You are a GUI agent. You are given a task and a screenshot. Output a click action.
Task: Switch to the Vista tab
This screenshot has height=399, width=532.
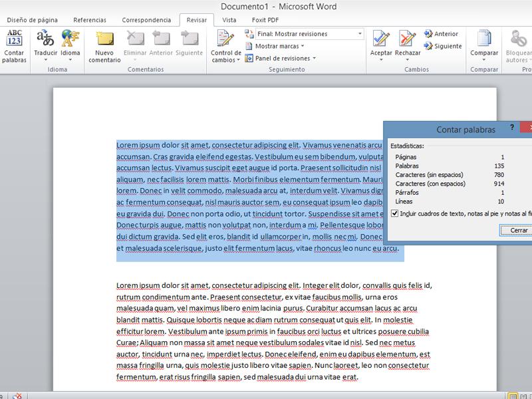pos(229,20)
